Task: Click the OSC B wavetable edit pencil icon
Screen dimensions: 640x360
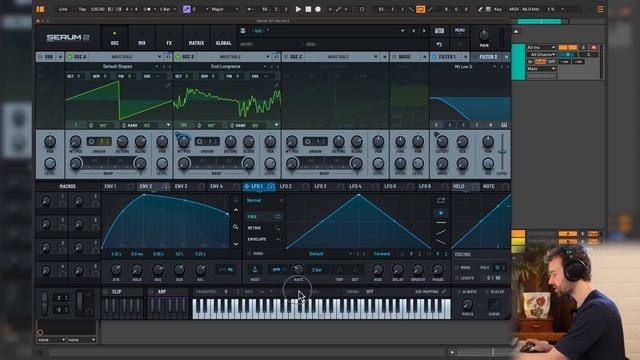Action: [x=276, y=85]
